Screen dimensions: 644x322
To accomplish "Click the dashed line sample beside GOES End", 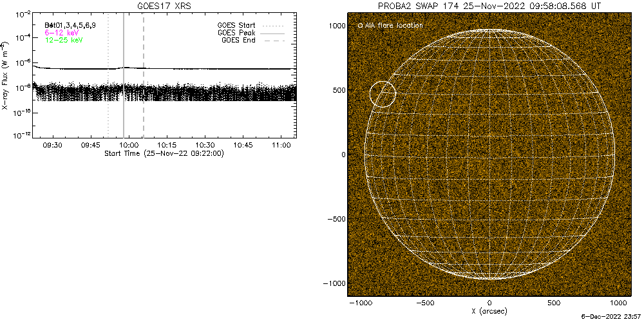I will [x=273, y=40].
